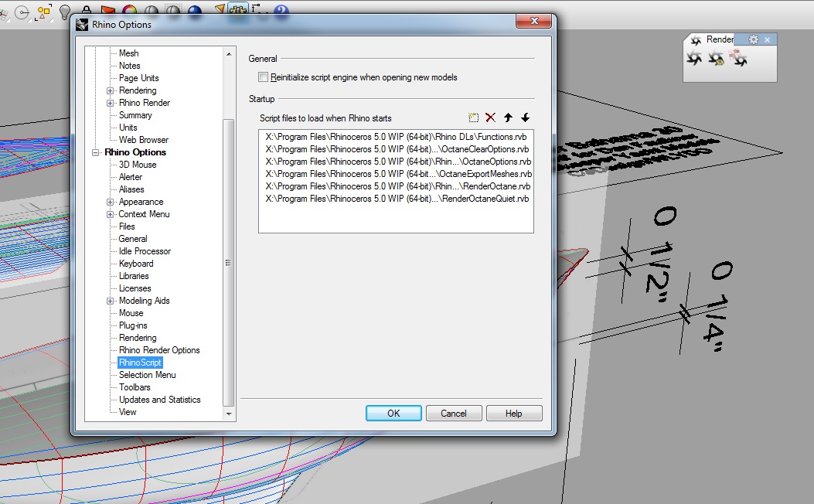
Task: Select Licenses in options tree
Action: click(135, 288)
